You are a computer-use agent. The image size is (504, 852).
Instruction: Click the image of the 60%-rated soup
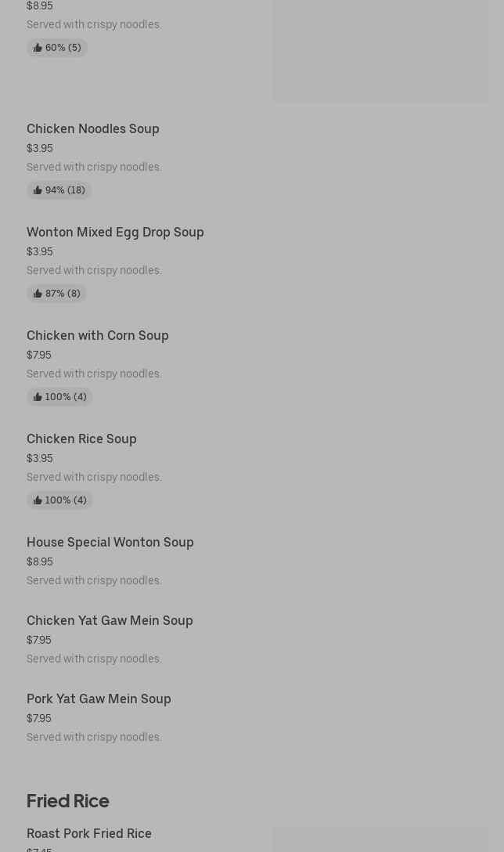tap(380, 51)
